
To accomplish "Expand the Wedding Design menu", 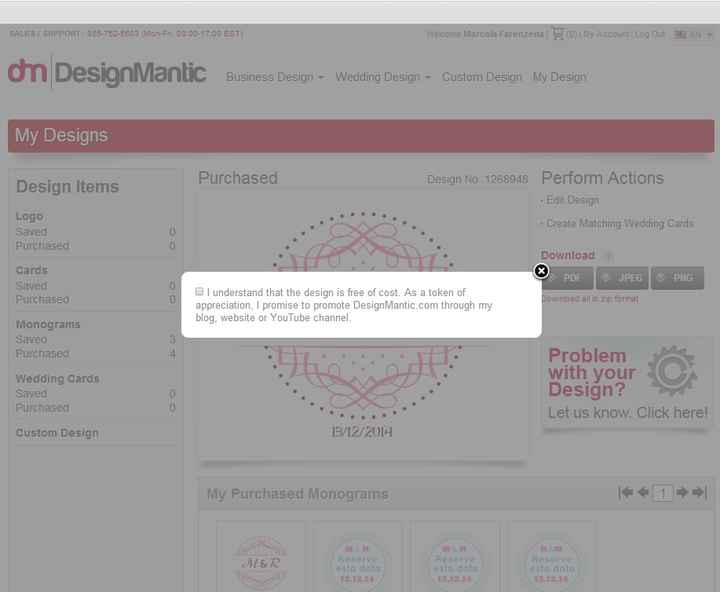I will click(383, 77).
